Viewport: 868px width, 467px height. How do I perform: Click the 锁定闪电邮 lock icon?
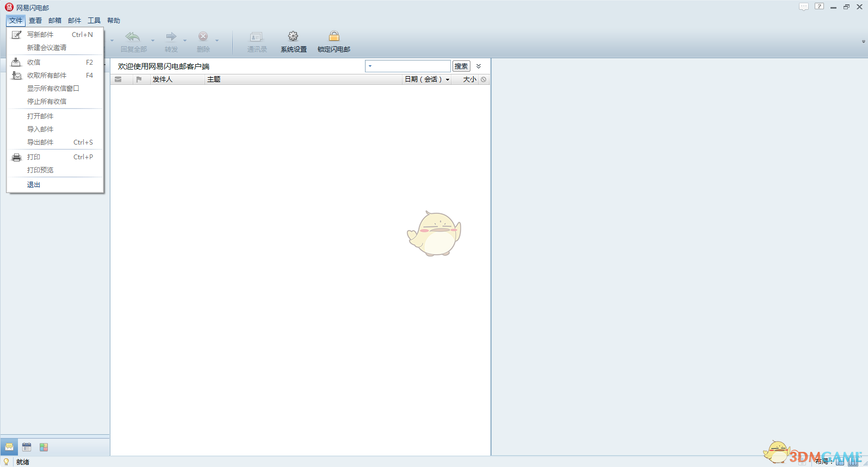(334, 41)
